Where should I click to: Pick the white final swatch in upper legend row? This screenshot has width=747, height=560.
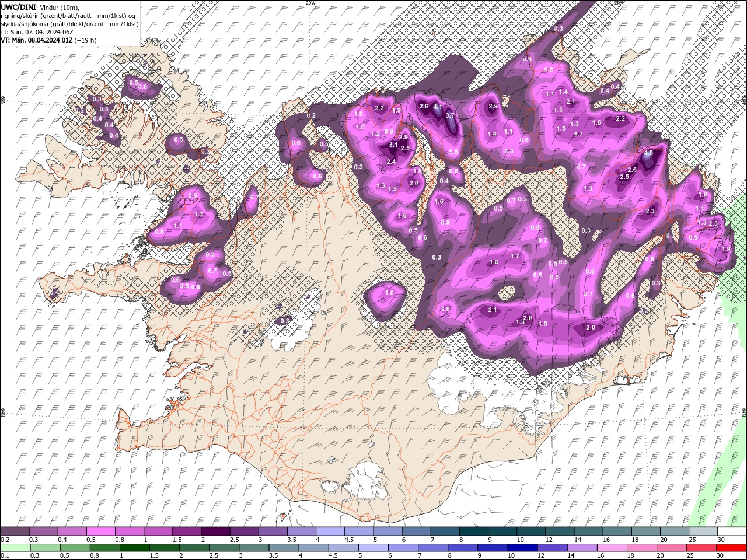click(731, 531)
